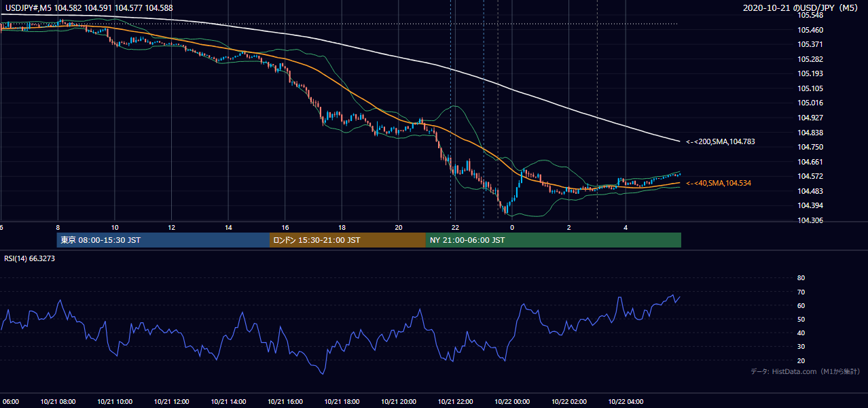Screen dimensions: 868x408
Task: Click the 105.282 price axis label
Action: click(810, 59)
